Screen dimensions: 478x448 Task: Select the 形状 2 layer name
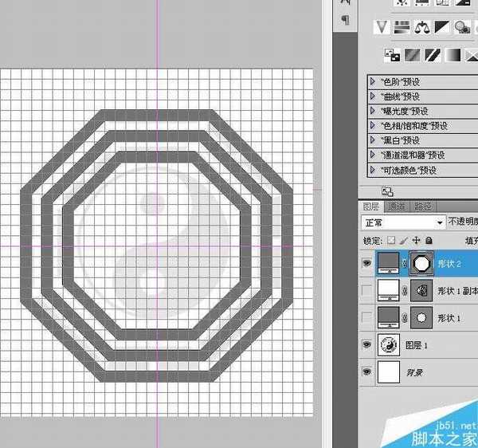click(x=449, y=264)
